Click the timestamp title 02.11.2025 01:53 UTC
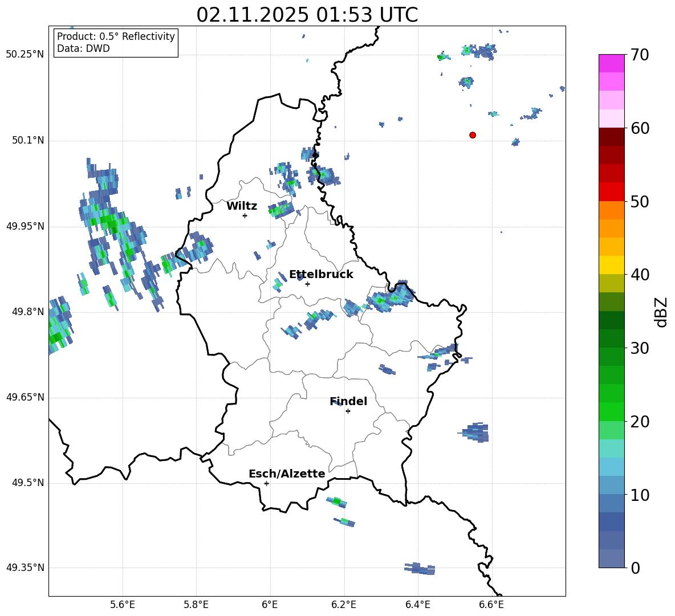The image size is (675, 616). [307, 15]
